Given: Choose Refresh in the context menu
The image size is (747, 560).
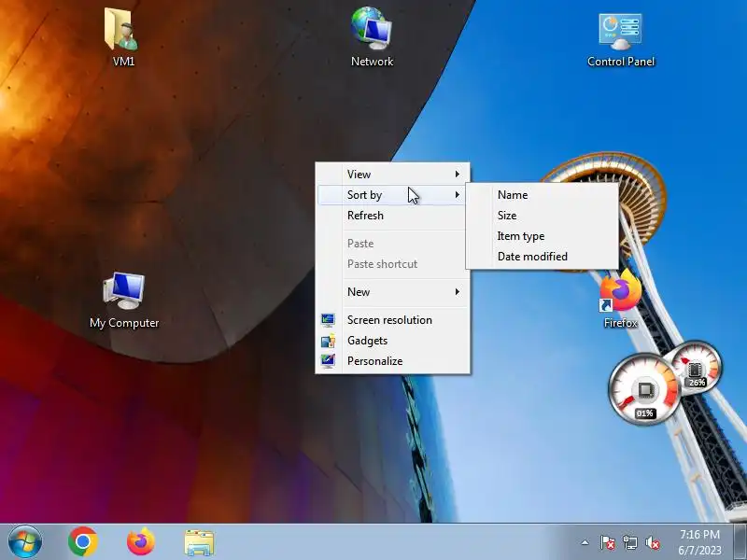Looking at the screenshot, I should [393, 216].
